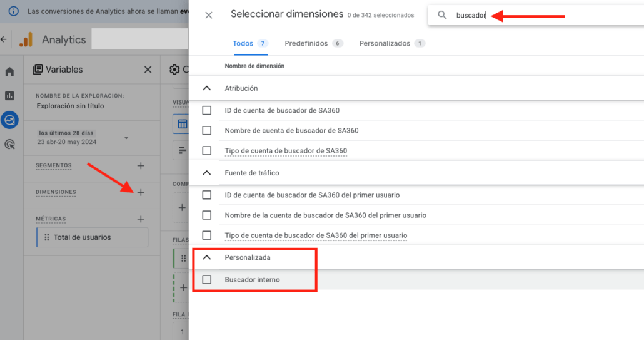Select the table visualization icon
The height and width of the screenshot is (340, 644).
183,124
